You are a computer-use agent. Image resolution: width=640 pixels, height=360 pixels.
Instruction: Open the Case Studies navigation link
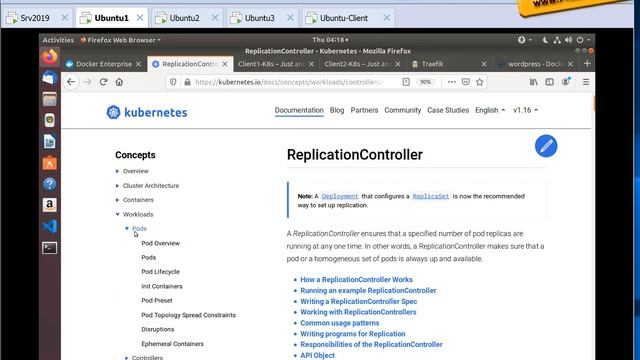point(448,110)
